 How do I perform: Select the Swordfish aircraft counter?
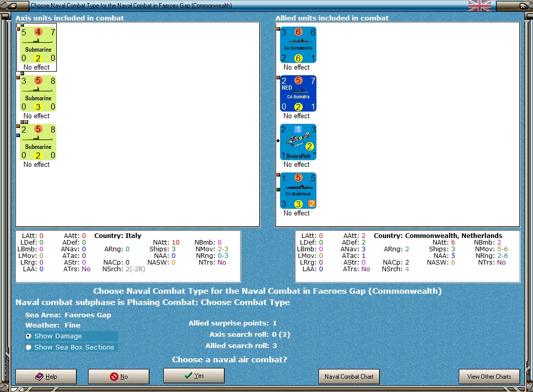click(298, 142)
